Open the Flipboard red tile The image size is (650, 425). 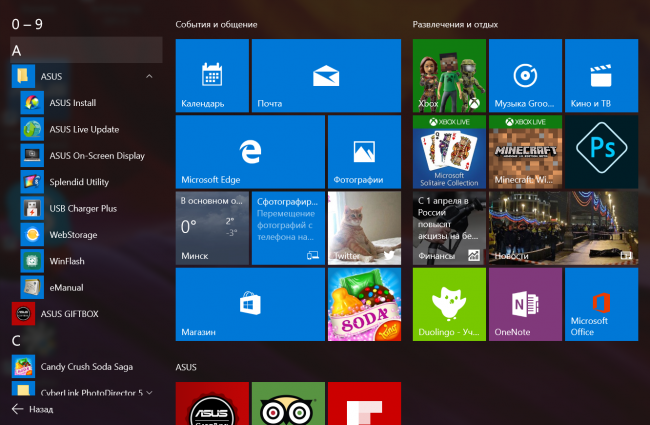click(x=364, y=403)
